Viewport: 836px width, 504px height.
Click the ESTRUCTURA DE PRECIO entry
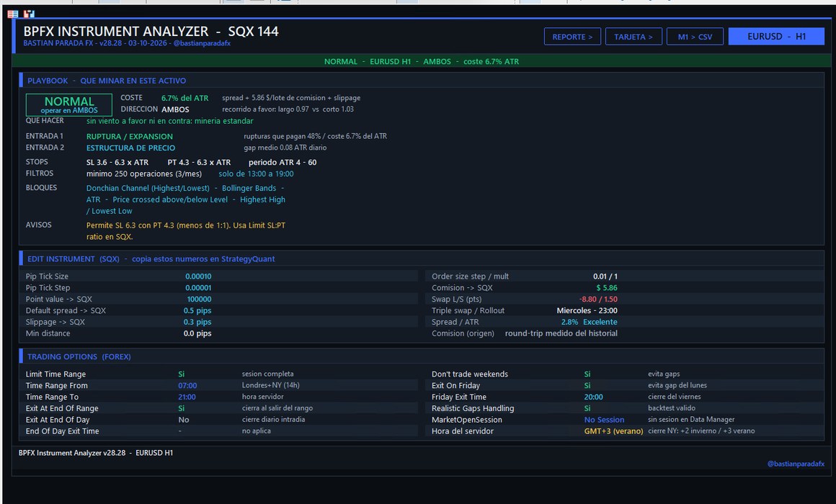point(130,148)
